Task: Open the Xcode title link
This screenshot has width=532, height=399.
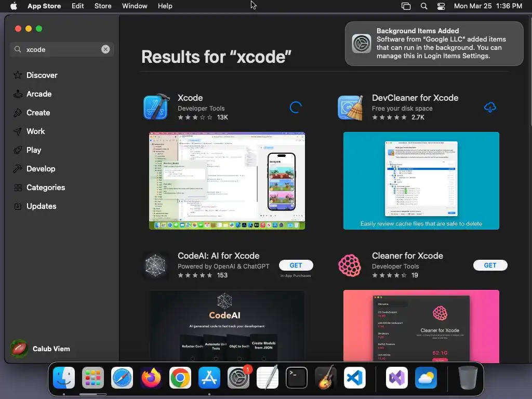Action: click(x=190, y=98)
